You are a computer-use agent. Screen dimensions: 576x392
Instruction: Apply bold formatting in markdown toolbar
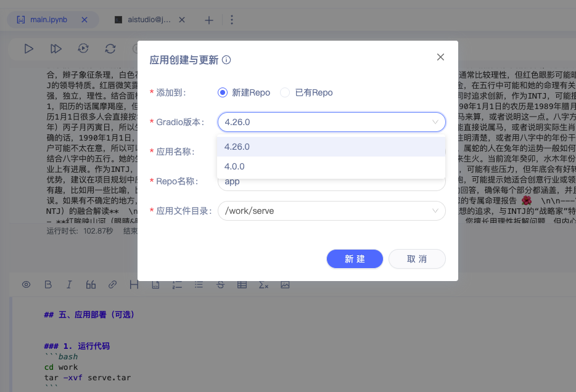pyautogui.click(x=48, y=285)
